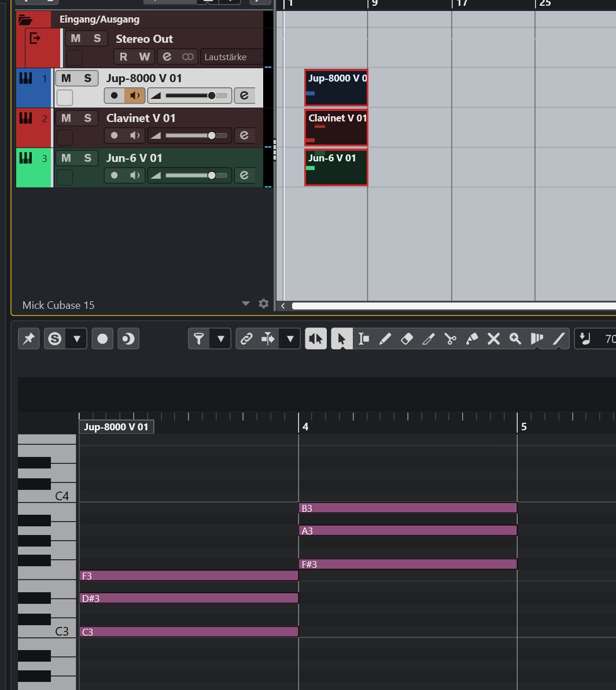
Task: Activate the Zoom magnifier tool
Action: coord(515,339)
